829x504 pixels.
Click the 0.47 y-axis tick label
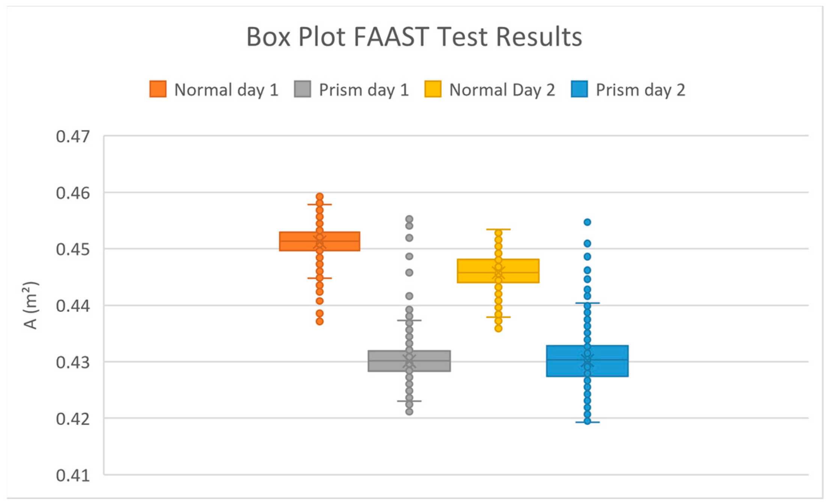(x=73, y=137)
